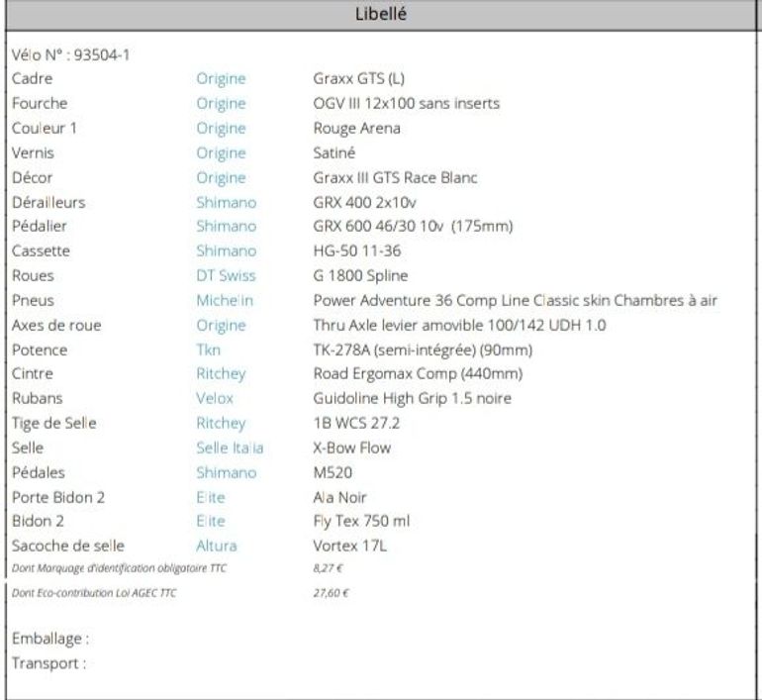Click Shimano brand in Cassette row
Screen dimensions: 762x700
(226, 250)
